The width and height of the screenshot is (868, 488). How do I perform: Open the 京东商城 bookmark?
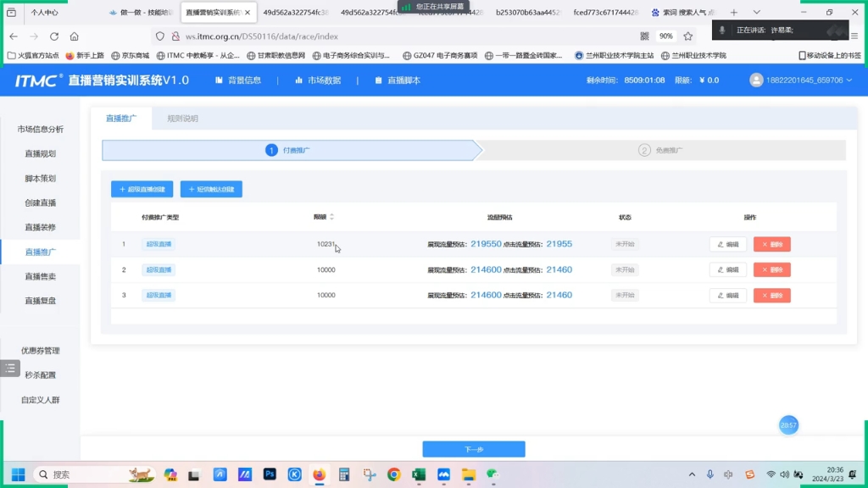tap(130, 55)
